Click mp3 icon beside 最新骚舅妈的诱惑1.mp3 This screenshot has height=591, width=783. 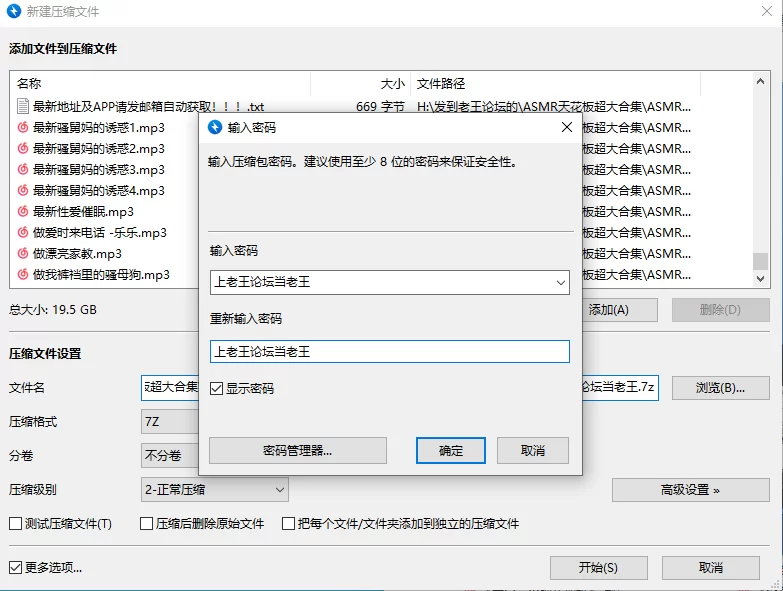22,127
